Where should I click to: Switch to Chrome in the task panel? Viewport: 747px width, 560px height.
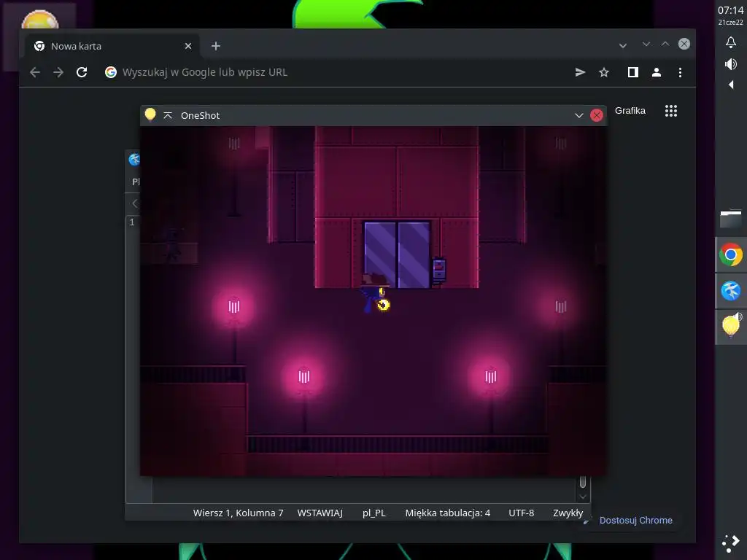731,254
